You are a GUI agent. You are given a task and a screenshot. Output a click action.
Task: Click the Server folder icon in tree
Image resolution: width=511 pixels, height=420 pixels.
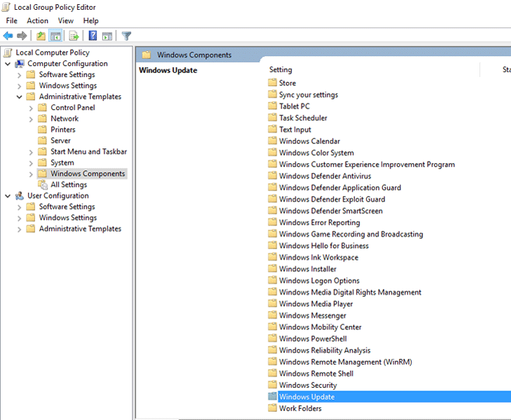[43, 141]
